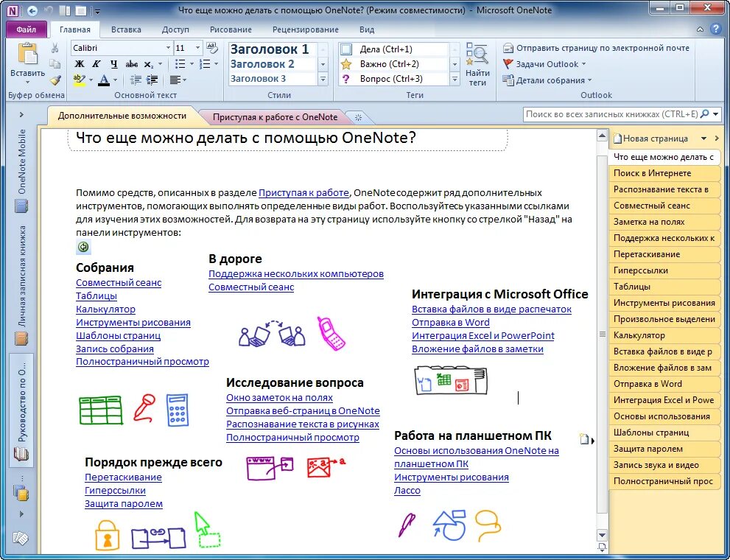Click the clear formatting icon near font size

[x=213, y=48]
